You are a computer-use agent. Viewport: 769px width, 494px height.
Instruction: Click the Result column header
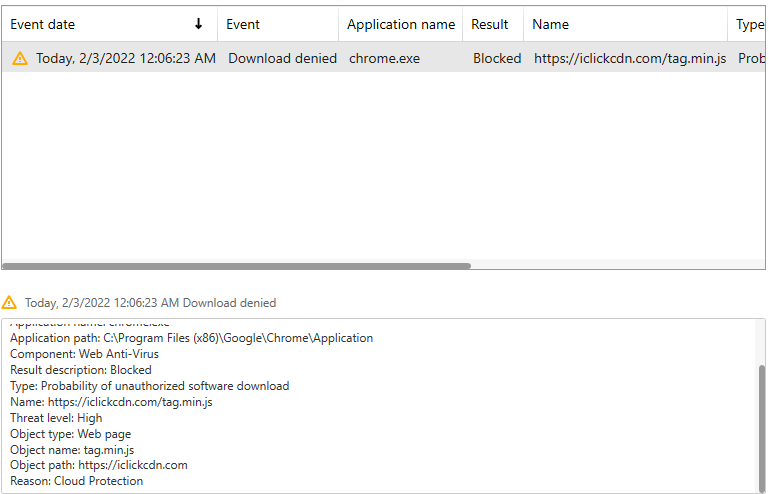(x=490, y=24)
